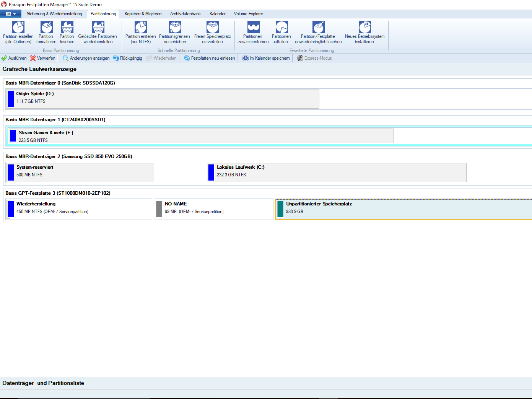The width and height of the screenshot is (532, 399).
Task: Click Basis MBR-Datenträger 0 SanDisk header
Action: click(60, 83)
